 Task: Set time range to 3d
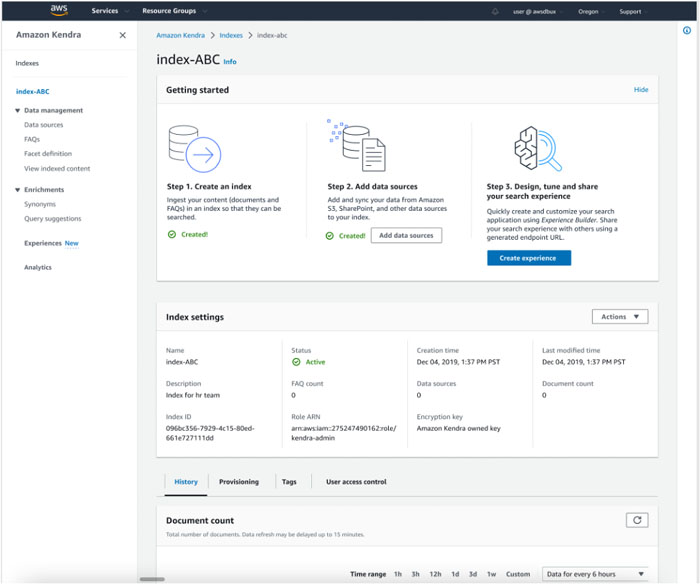[473, 574]
